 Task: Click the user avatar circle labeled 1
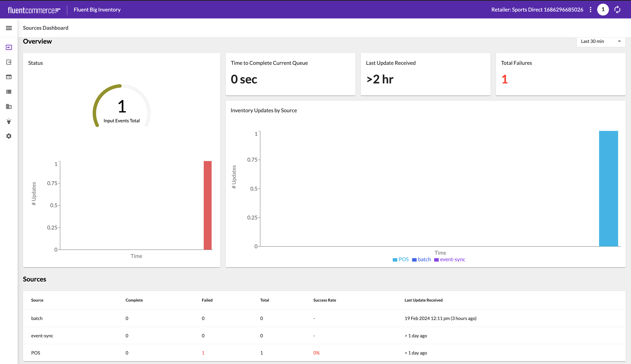[603, 9]
